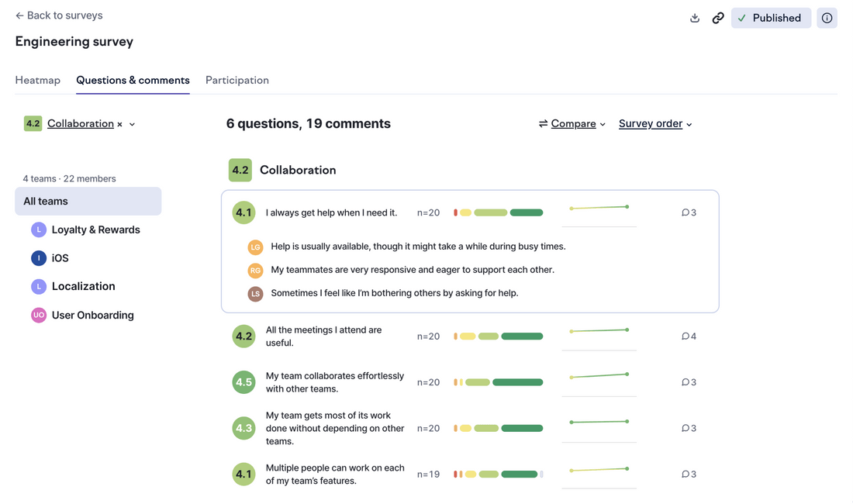Click the Compare filter icon
The height and width of the screenshot is (504, 853).
coord(544,123)
